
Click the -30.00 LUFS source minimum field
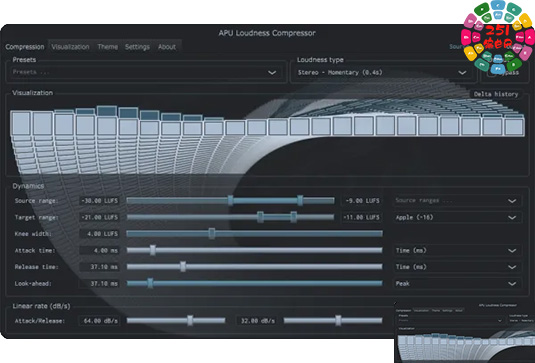pos(99,201)
